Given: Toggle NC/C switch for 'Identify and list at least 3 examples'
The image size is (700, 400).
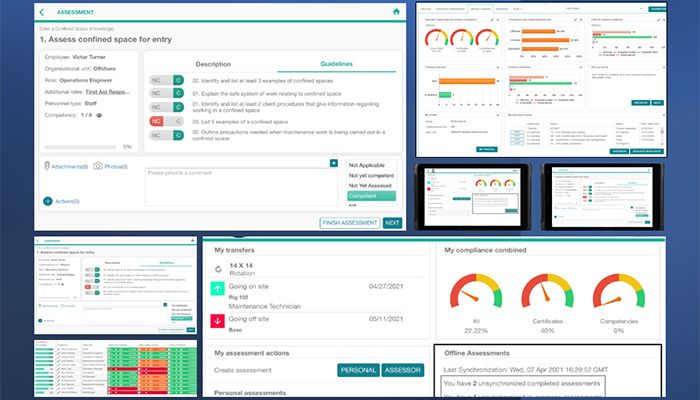Looking at the screenshot, I should (167, 80).
